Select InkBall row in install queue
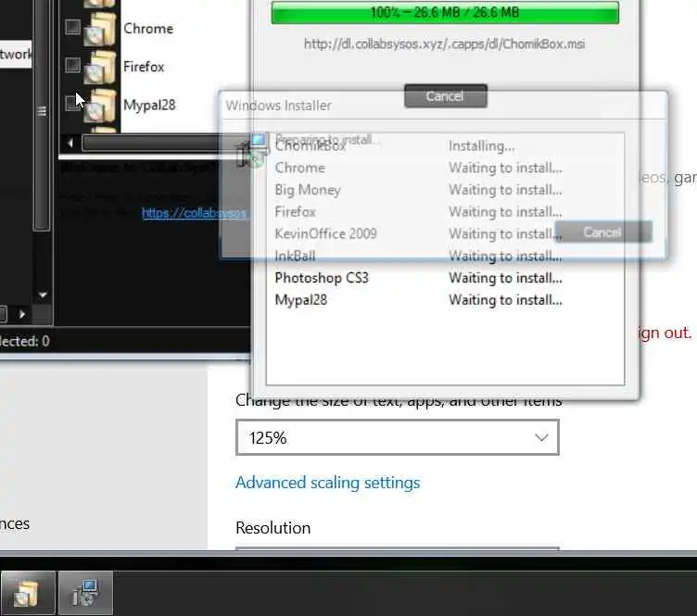 tap(445, 256)
